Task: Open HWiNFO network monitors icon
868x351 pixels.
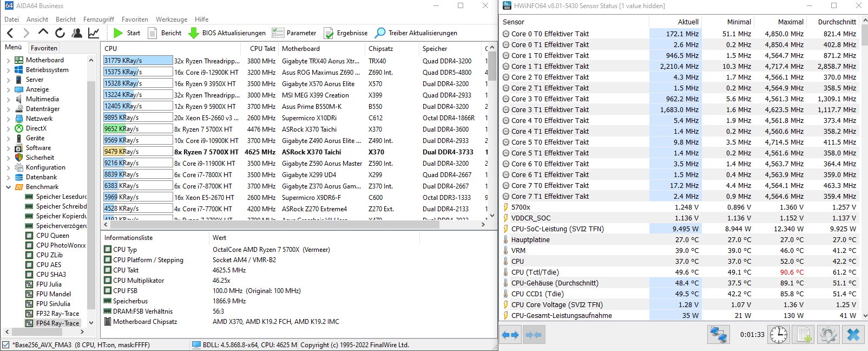Action: point(719,335)
